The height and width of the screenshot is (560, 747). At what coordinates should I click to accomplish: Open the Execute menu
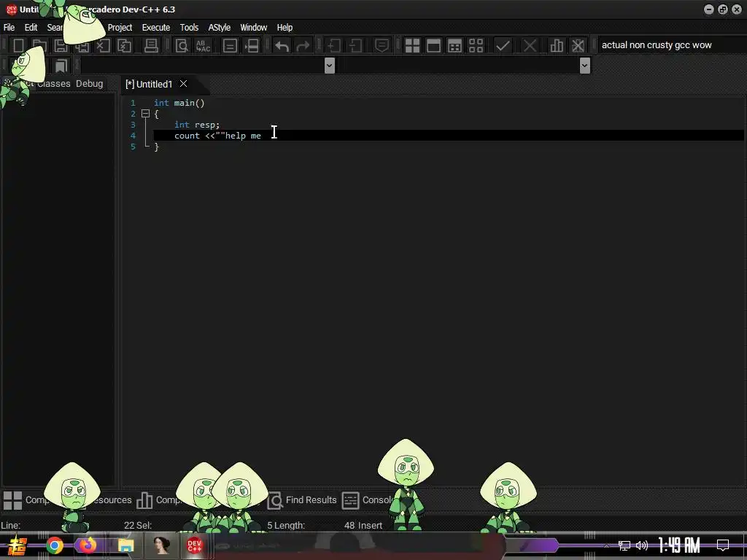click(156, 28)
